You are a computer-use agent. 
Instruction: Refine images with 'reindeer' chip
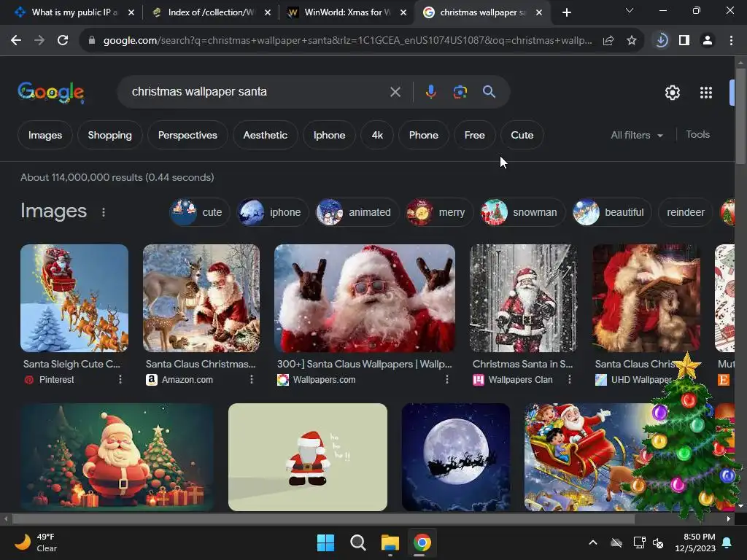(686, 212)
